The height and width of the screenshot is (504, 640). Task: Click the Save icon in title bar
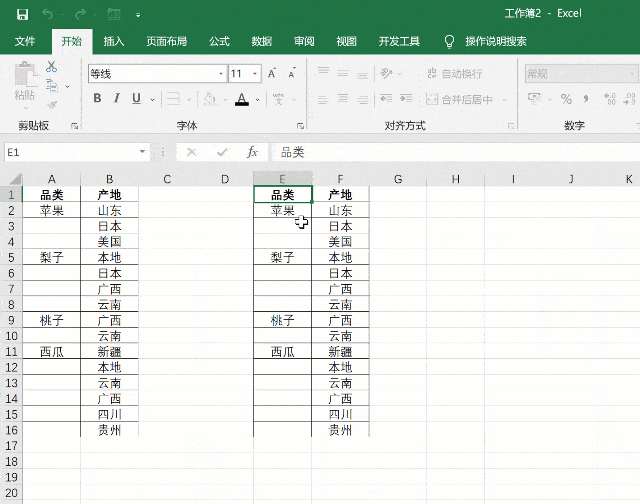[22, 15]
